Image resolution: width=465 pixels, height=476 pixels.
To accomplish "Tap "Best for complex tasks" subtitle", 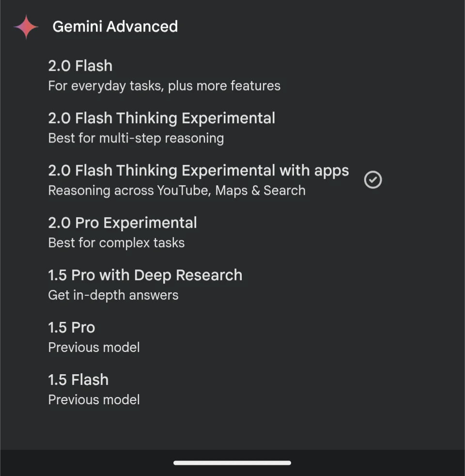I will [x=116, y=243].
